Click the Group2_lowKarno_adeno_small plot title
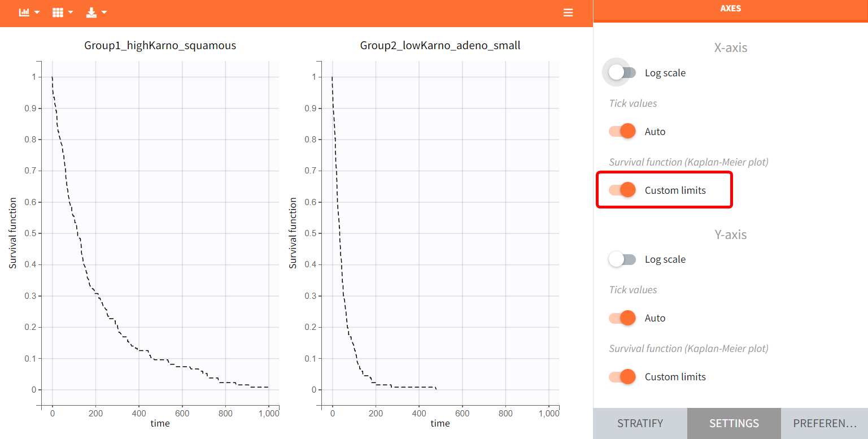 coord(440,45)
